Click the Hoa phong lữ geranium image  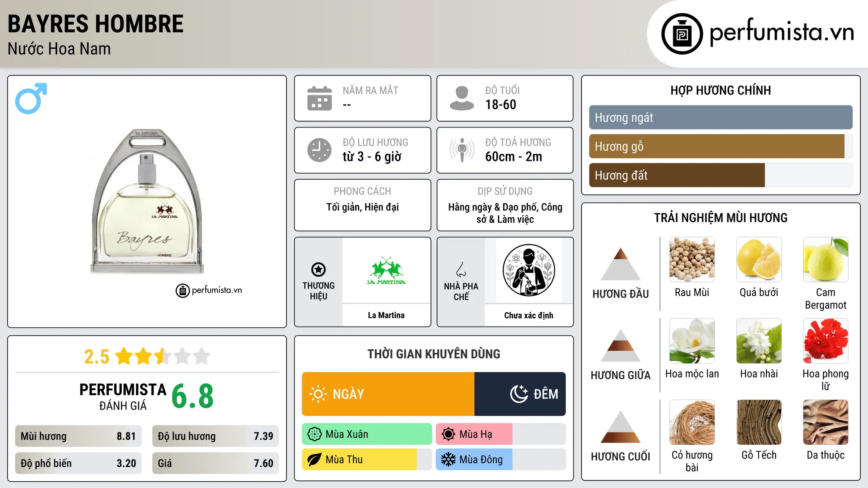pos(826,341)
